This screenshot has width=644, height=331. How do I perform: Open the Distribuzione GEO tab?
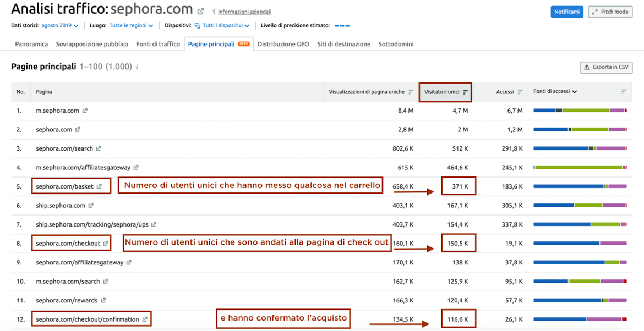coord(283,44)
